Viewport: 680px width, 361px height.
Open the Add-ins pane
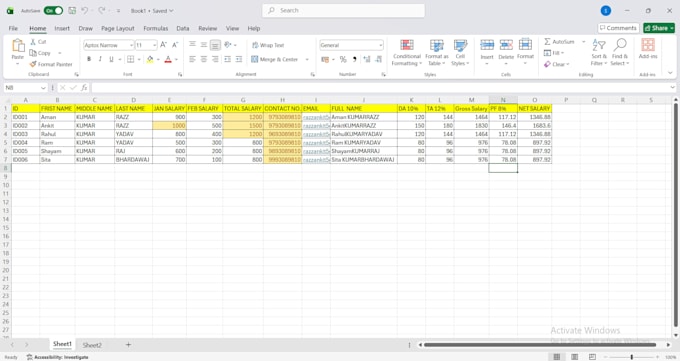[x=648, y=49]
